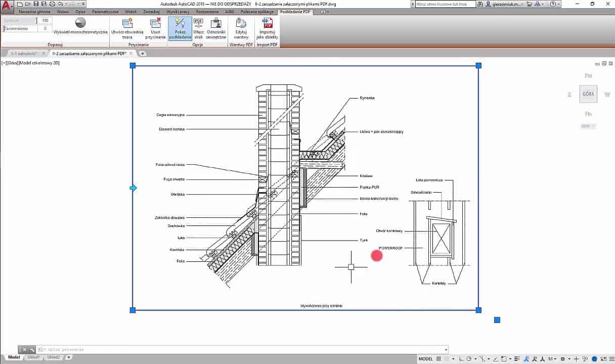Toggle grid display in status bar
The height and width of the screenshot is (364, 615).
440,358
